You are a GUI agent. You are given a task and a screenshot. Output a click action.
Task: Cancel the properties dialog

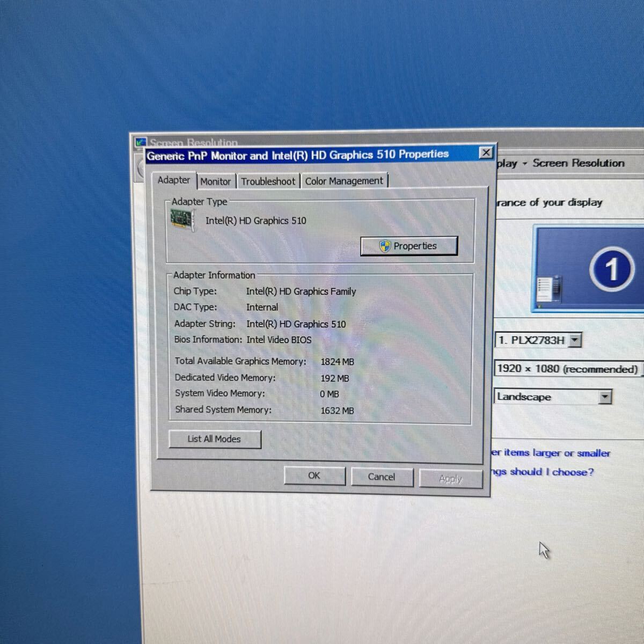click(x=382, y=477)
